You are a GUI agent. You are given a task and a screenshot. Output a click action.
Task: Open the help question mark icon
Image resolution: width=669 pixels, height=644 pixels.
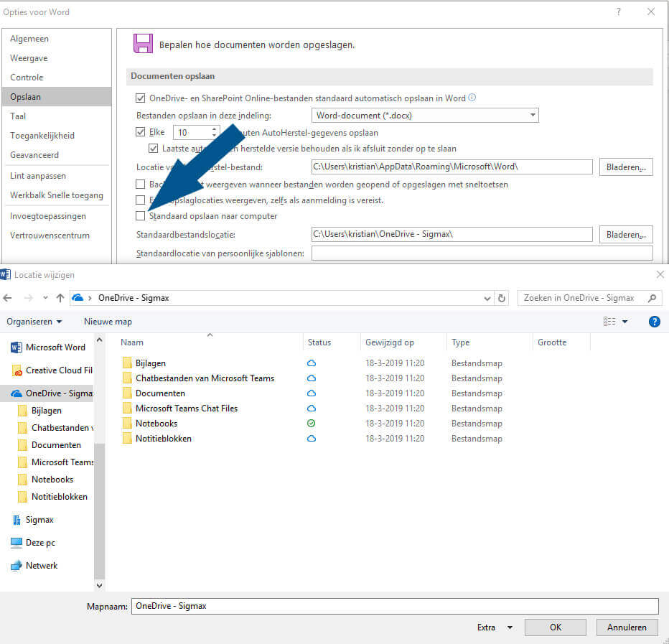click(x=654, y=322)
